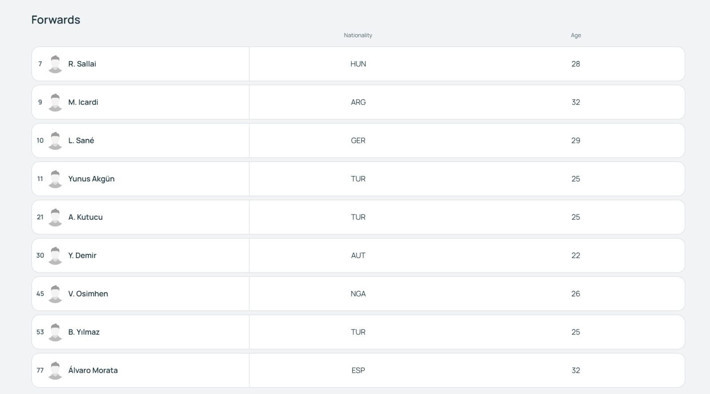Select the L. Sané name
This screenshot has height=394, width=710.
(x=81, y=140)
